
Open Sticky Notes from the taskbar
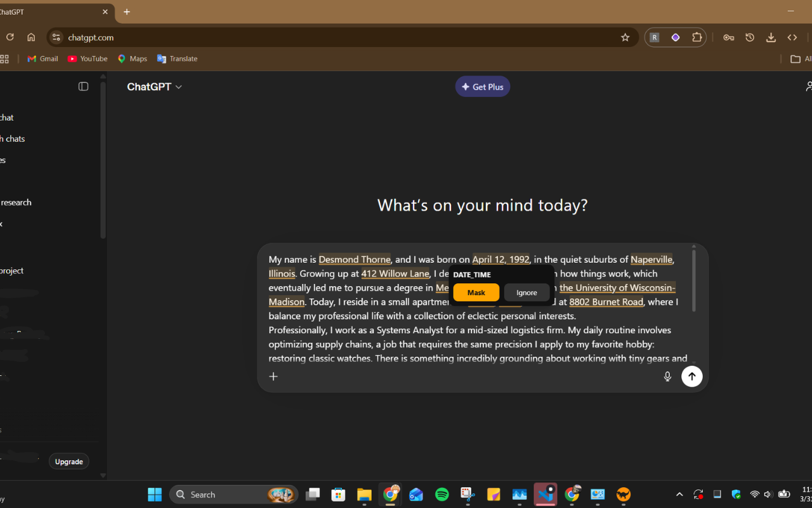pyautogui.click(x=494, y=495)
